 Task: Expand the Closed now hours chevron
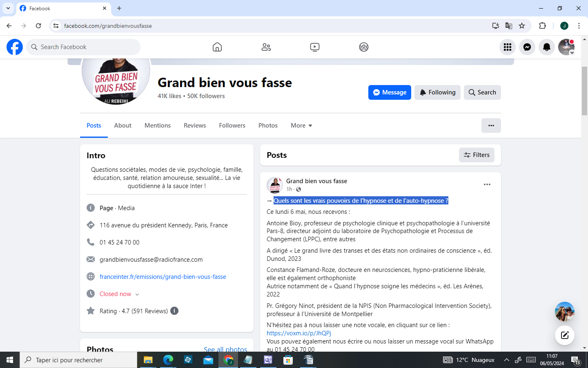click(x=137, y=294)
